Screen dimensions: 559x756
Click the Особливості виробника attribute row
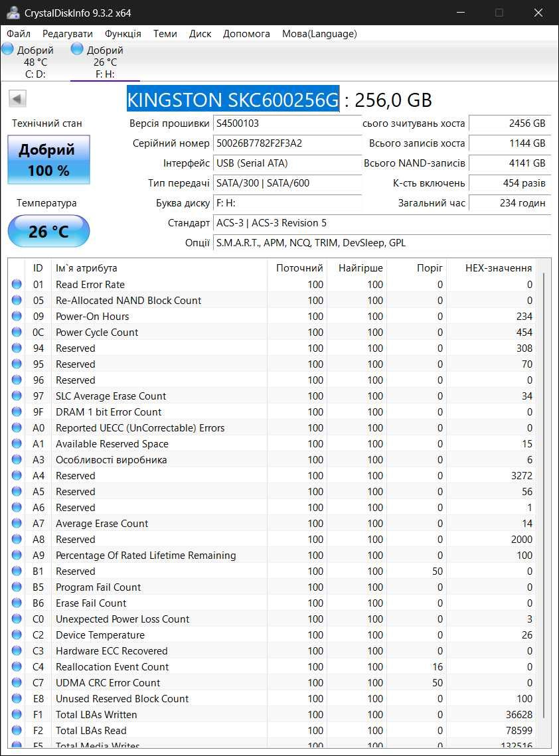pyautogui.click(x=272, y=459)
